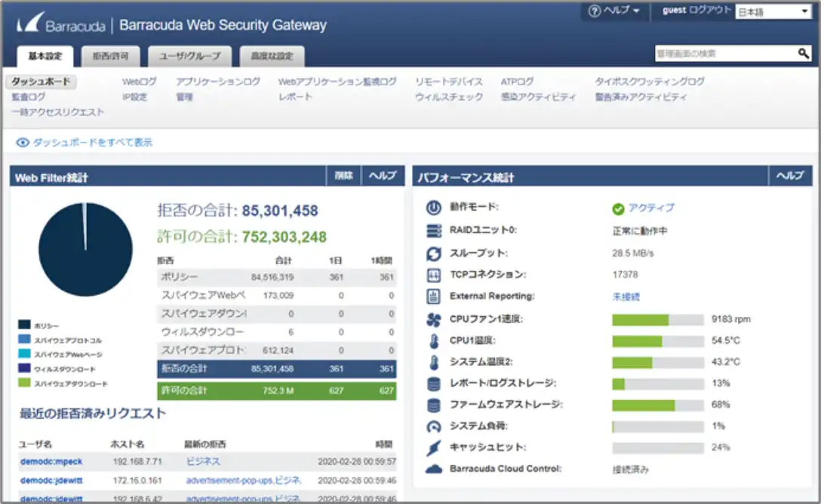
Task: Click the Web Filter pie chart
Action: tap(85, 249)
